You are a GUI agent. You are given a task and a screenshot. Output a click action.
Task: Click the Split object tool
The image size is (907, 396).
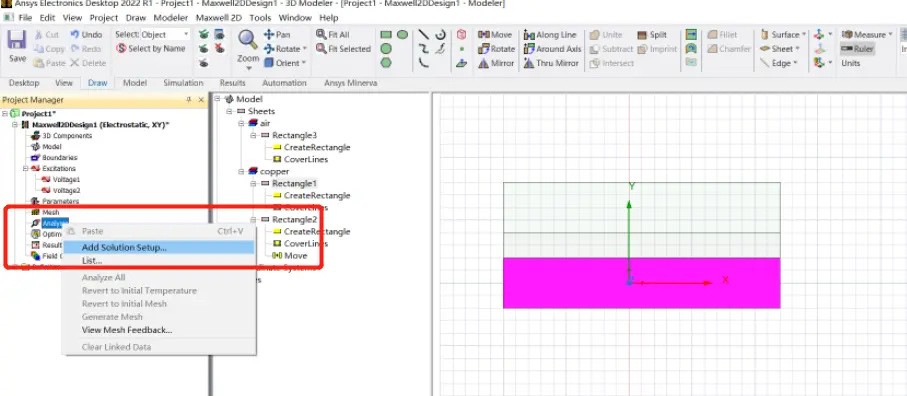652,35
